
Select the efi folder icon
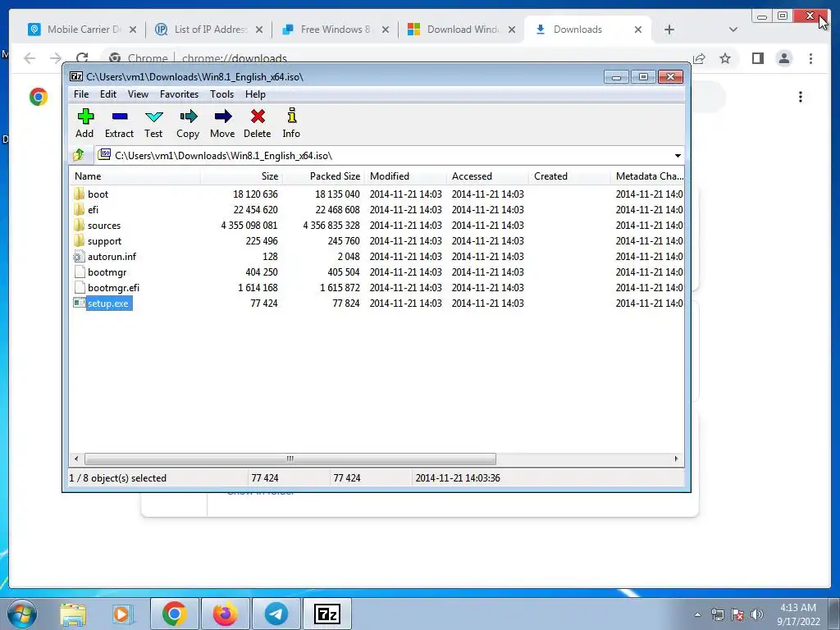click(80, 209)
